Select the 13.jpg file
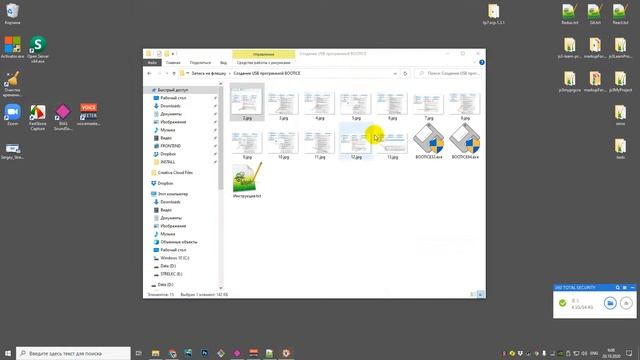The image size is (640, 360). tap(392, 144)
